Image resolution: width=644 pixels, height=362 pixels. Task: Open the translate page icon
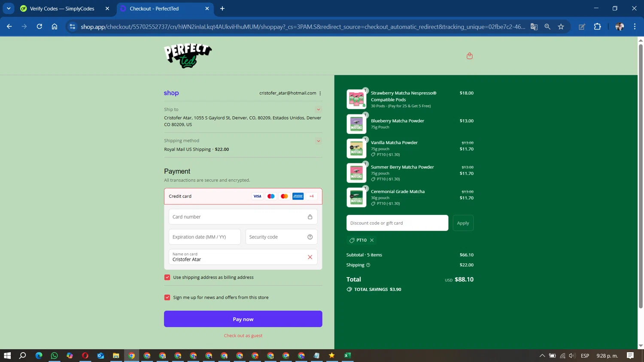point(534,27)
